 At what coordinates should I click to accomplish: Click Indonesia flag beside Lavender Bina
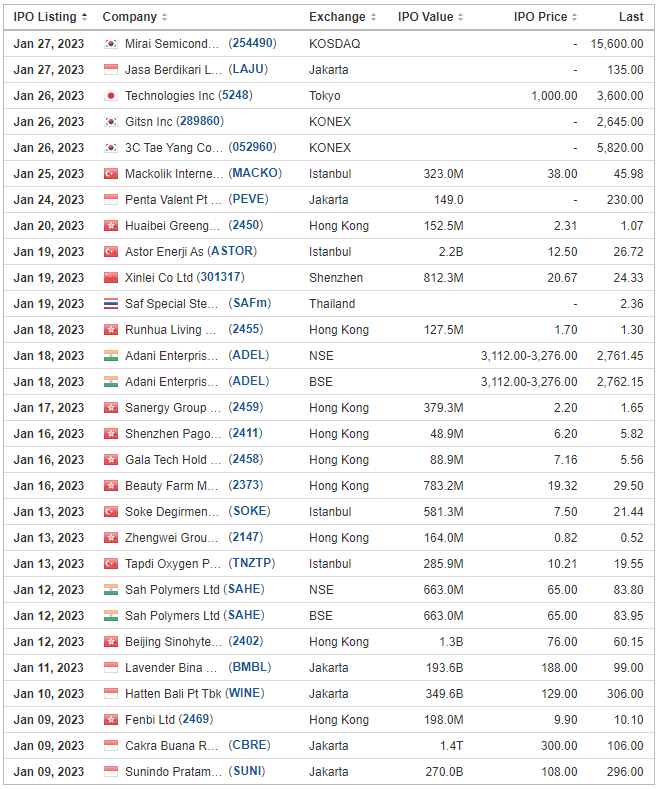click(x=111, y=668)
